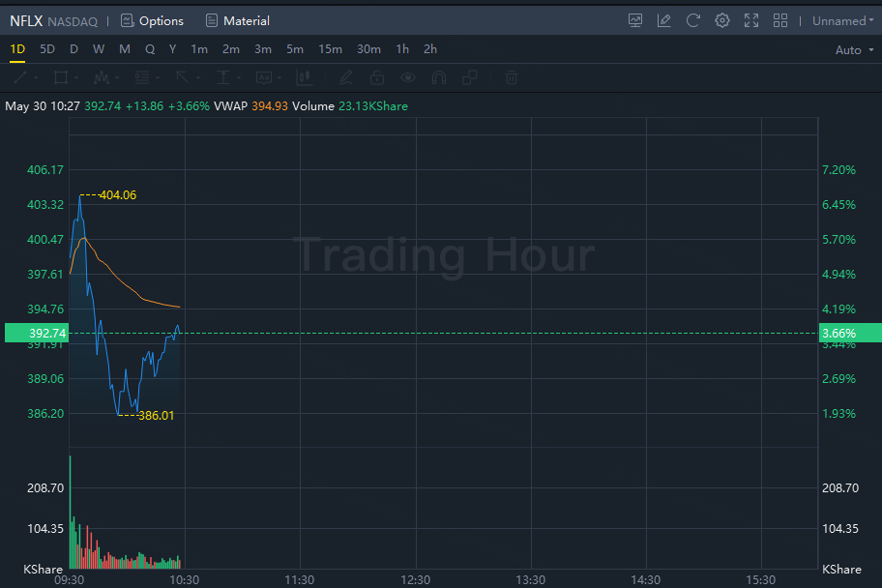Switch to the 30m interval

click(369, 49)
